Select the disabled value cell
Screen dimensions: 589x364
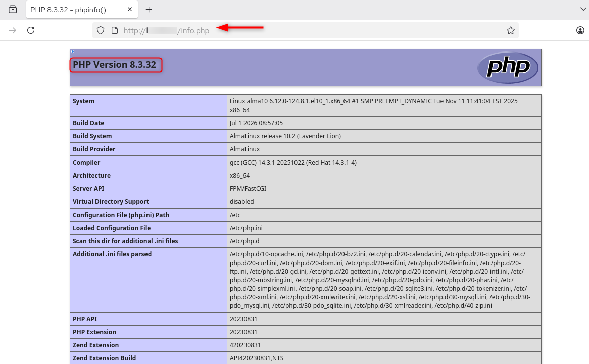click(384, 202)
